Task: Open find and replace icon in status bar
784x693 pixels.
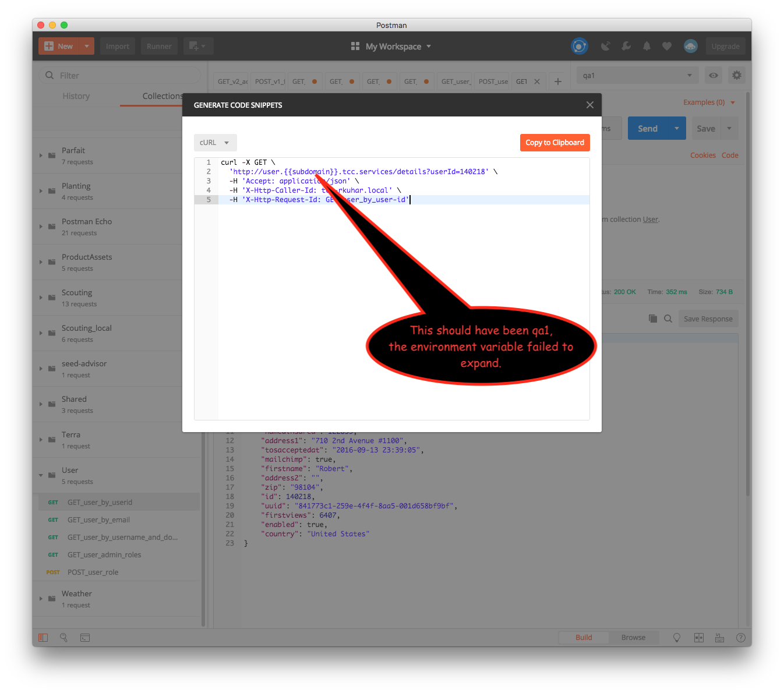Action: [x=64, y=638]
